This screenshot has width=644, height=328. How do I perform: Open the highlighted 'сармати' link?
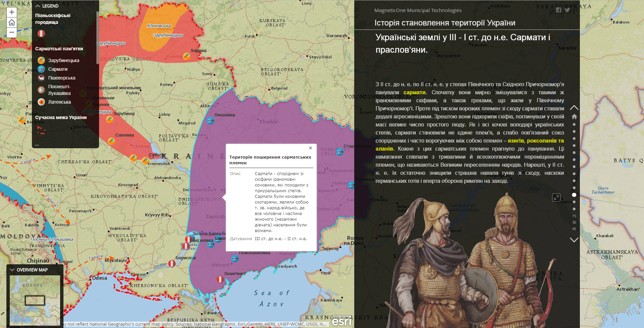tap(415, 92)
